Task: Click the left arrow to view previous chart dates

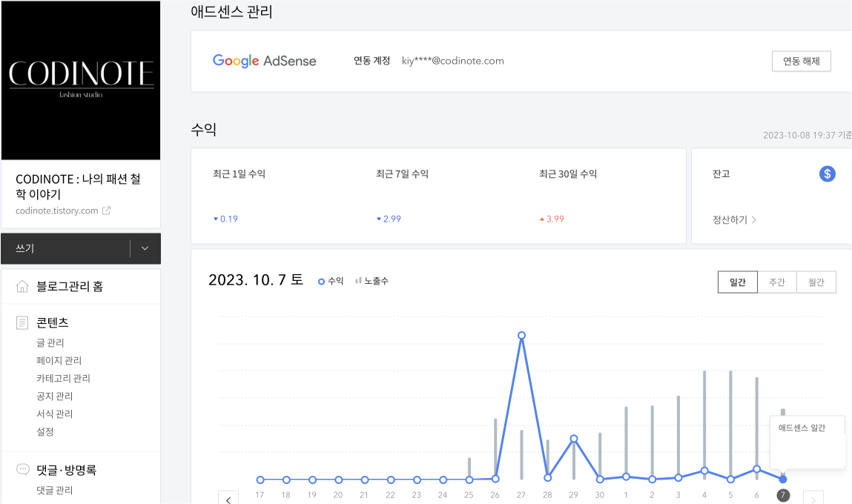Action: (x=228, y=500)
